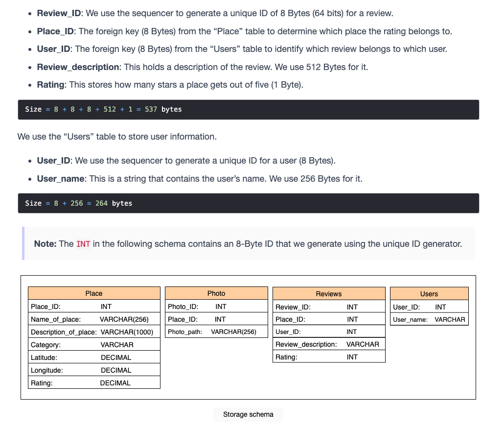Click the Latitude row in Place table
The width and height of the screenshot is (504, 428).
(94, 357)
